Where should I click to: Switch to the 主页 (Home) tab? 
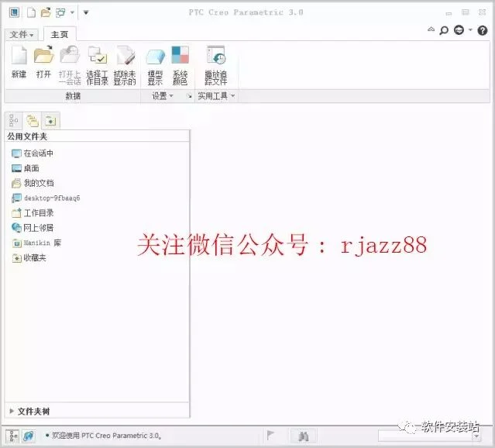pos(60,34)
